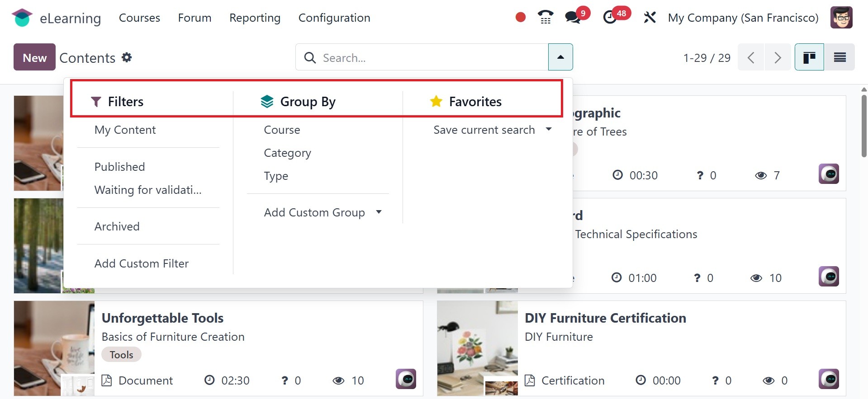
Task: Enable the Archived filter
Action: pos(117,226)
